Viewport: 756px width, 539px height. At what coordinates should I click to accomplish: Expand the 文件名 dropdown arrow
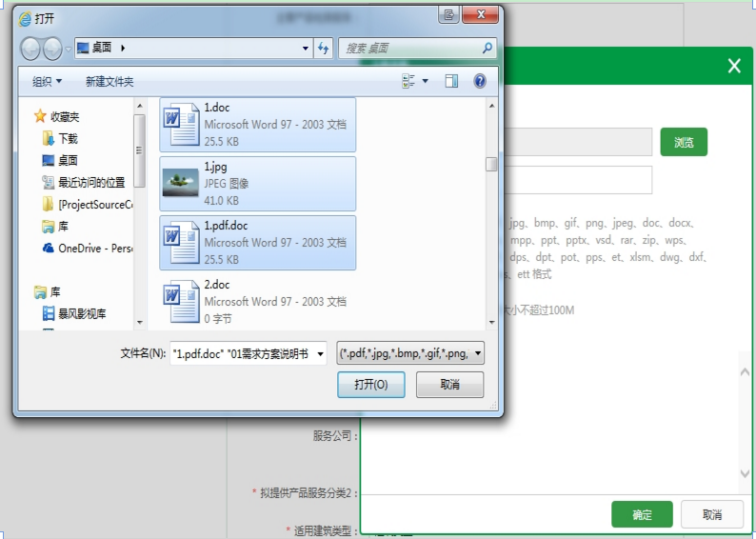(x=321, y=354)
